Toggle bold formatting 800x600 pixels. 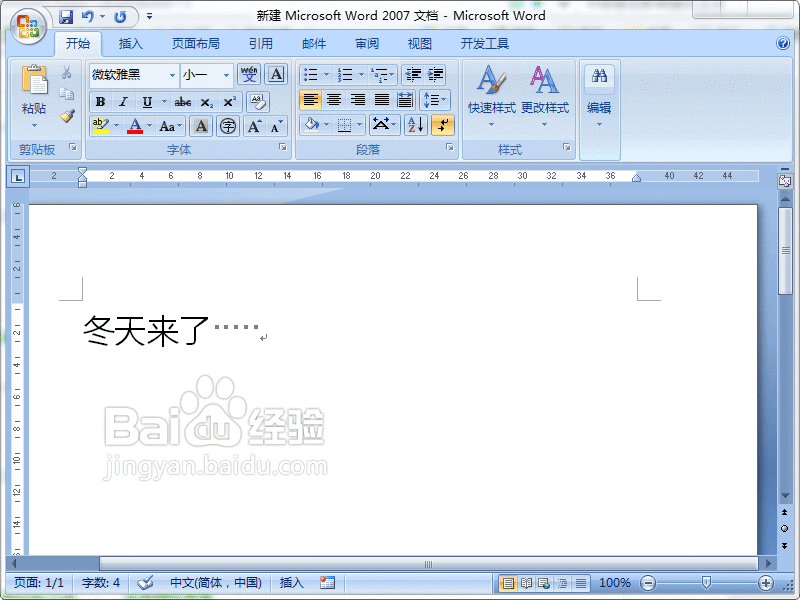coord(99,101)
